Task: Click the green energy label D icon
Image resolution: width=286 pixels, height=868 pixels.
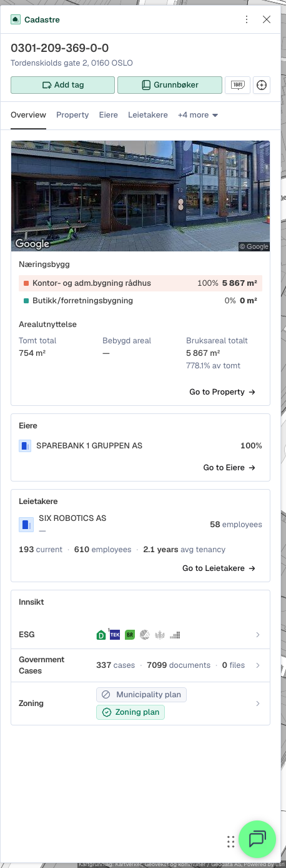Action: point(101,635)
